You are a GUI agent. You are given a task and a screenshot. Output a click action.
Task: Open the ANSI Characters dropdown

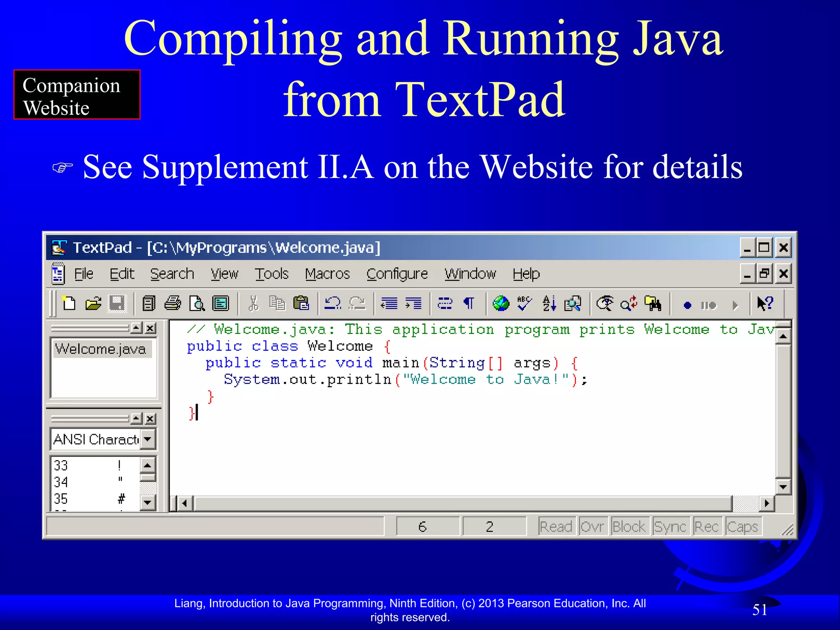point(148,439)
